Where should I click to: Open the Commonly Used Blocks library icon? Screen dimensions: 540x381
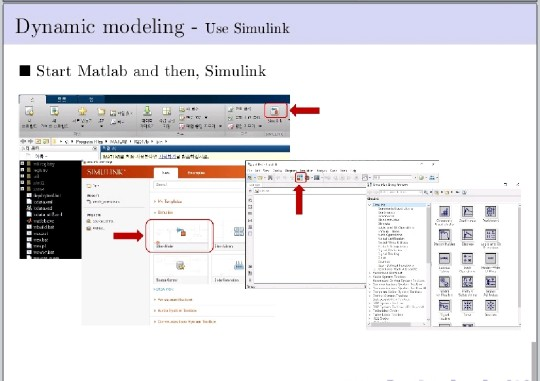[x=444, y=212]
